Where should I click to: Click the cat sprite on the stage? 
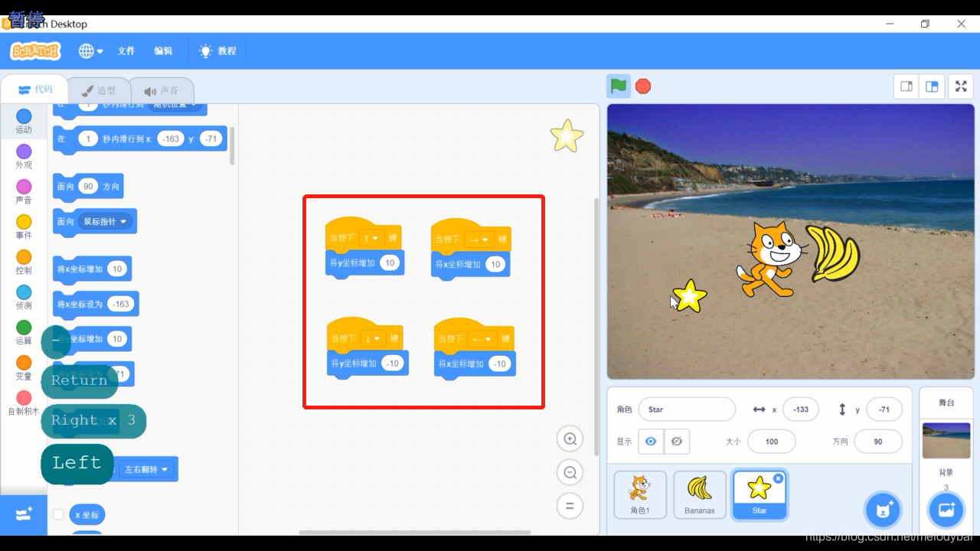pos(772,259)
